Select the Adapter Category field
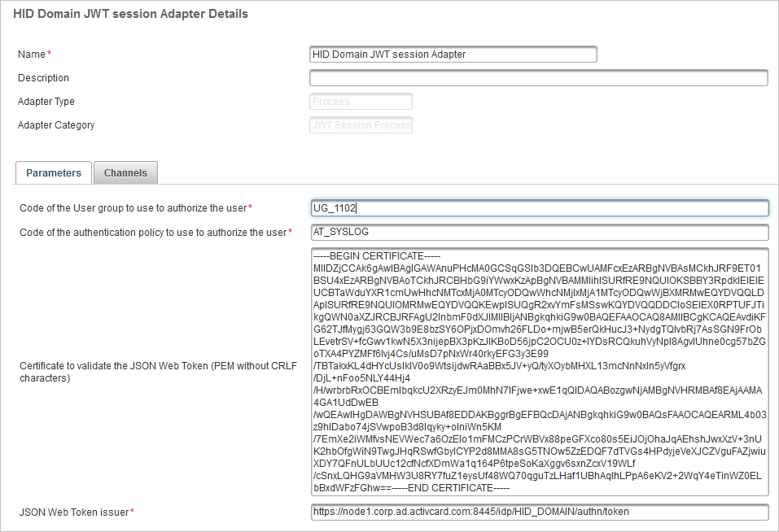The image size is (779, 532). coord(361,125)
